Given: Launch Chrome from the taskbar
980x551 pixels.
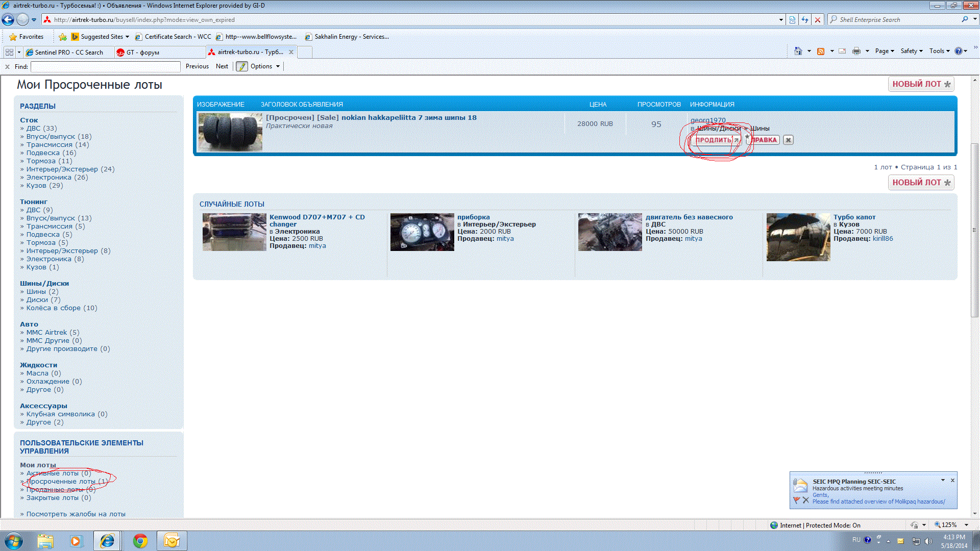Looking at the screenshot, I should [140, 541].
